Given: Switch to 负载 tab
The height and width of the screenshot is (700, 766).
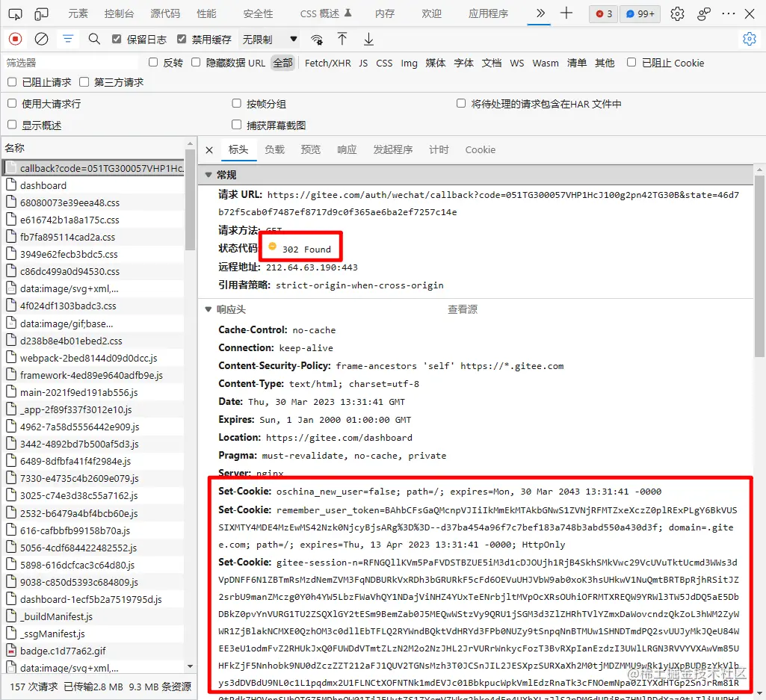Looking at the screenshot, I should (274, 149).
